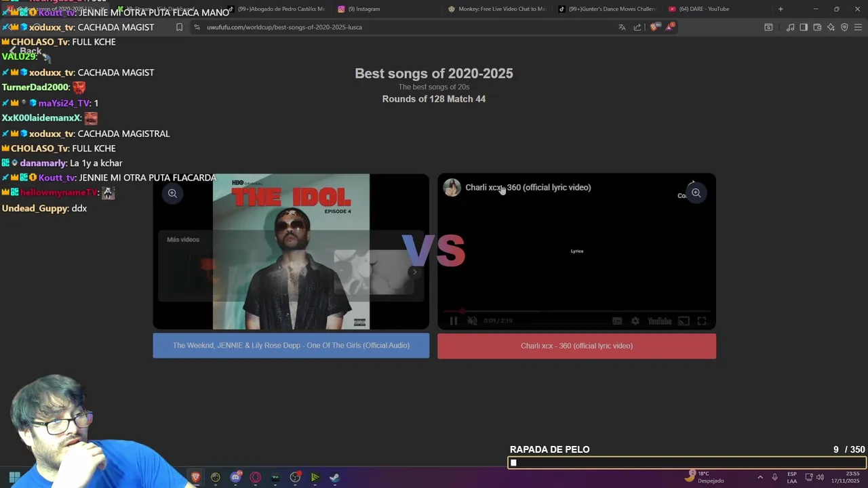Open Brave Rewards triangle icon
The width and height of the screenshot is (868, 488).
(669, 27)
